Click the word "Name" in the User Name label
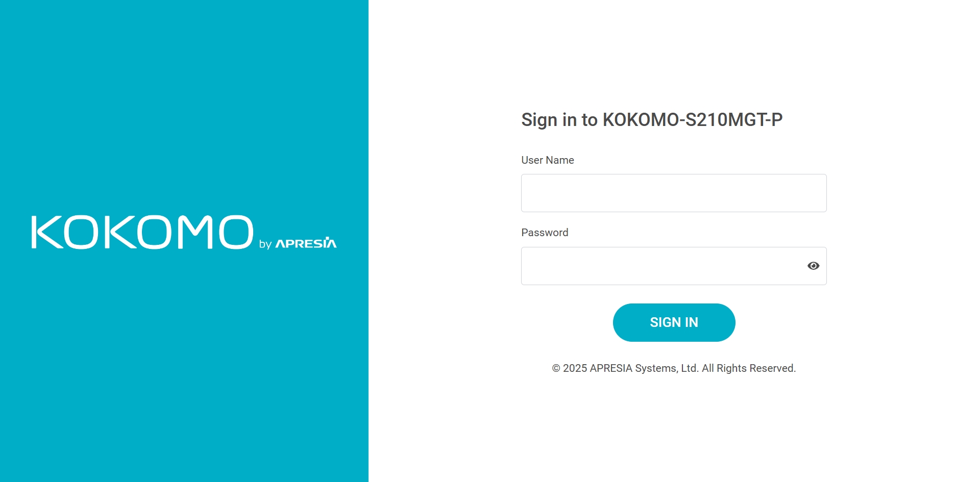Image resolution: width=980 pixels, height=482 pixels. 560,160
